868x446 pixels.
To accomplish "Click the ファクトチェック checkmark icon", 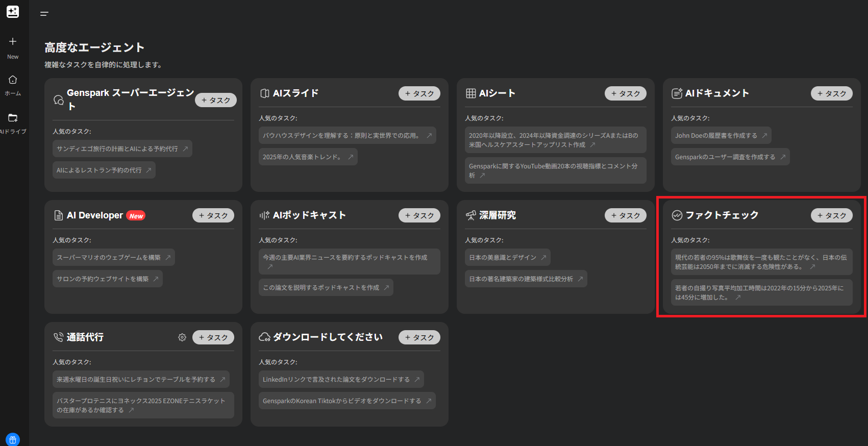I will pos(677,215).
